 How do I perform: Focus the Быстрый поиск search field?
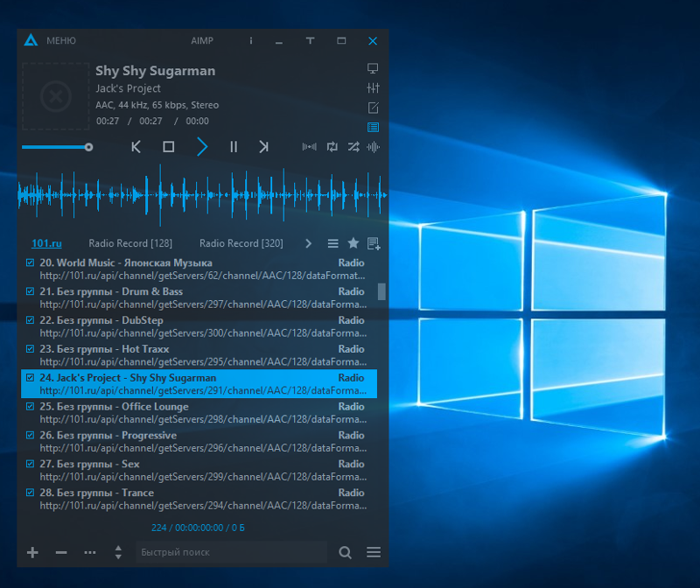[232, 552]
